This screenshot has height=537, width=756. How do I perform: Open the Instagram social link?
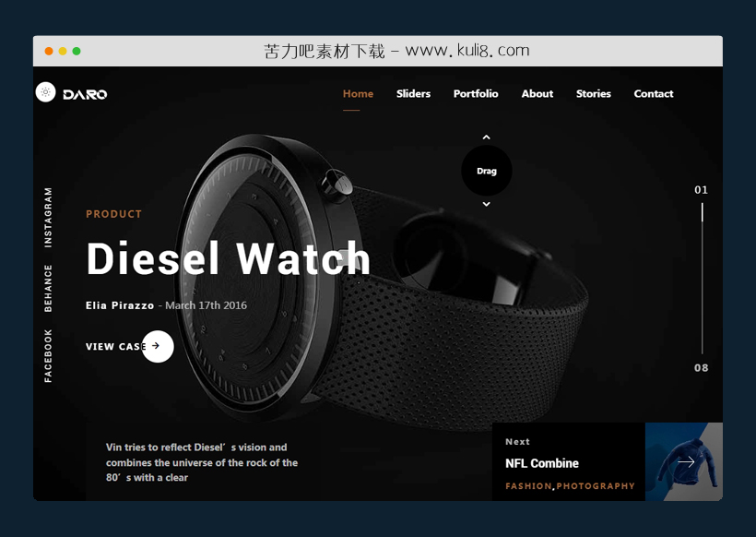pos(48,218)
